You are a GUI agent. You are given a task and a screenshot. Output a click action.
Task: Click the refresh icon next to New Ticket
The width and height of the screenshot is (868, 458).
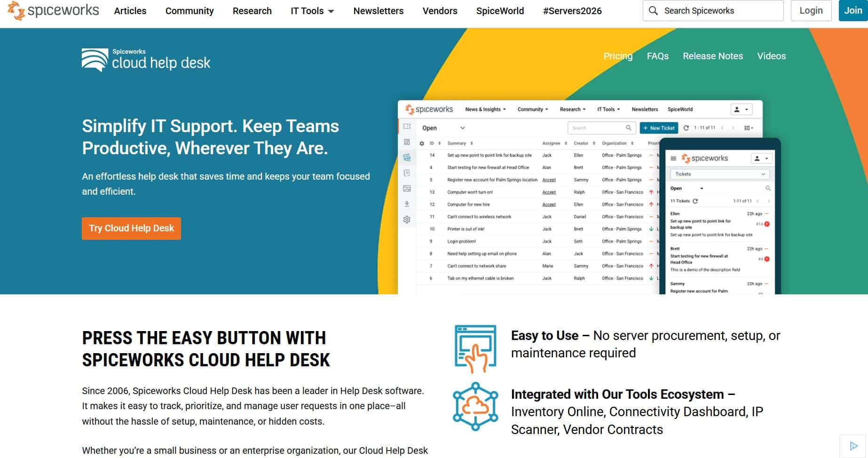686,128
